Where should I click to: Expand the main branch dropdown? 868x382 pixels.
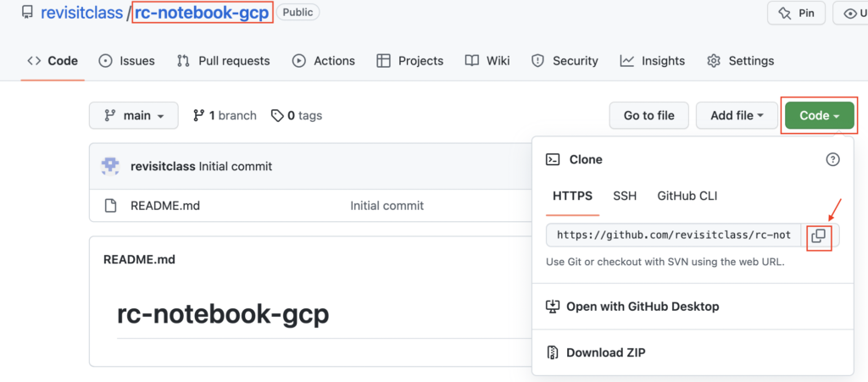(x=134, y=115)
